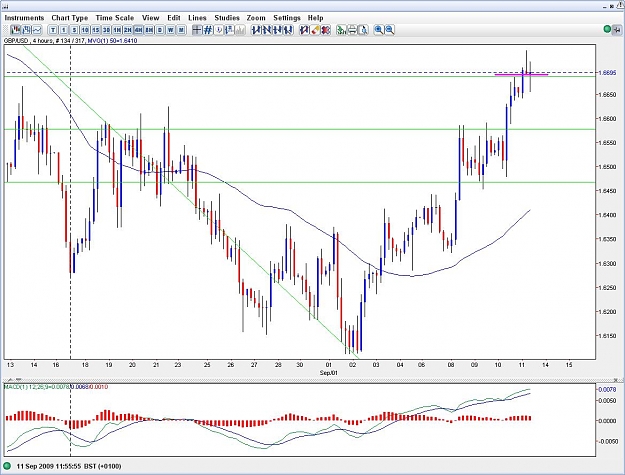Open the Chart Type menu
Viewport: 625px width, 475px height.
point(70,18)
